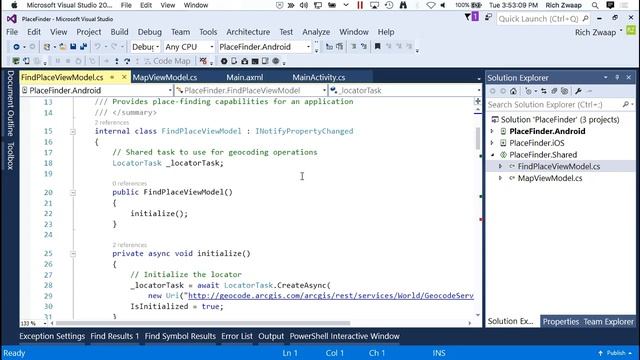Expand MapViewModel.cs tree node
The height and width of the screenshot is (360, 640).
coord(500,178)
